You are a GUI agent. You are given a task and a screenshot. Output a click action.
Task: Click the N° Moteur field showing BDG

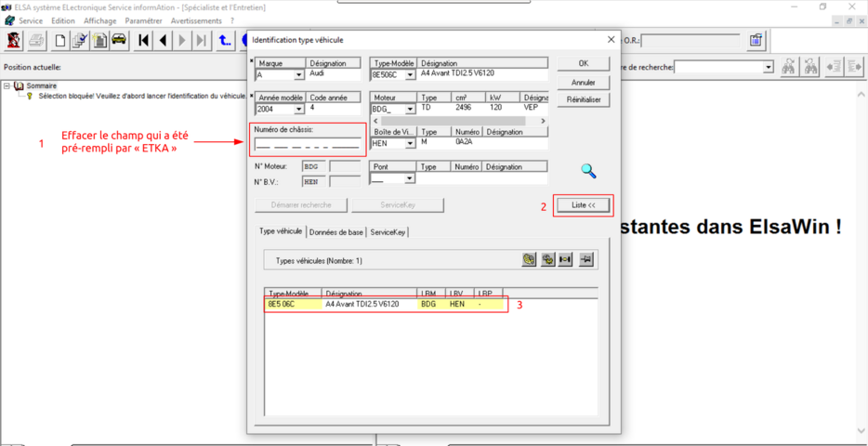(313, 166)
